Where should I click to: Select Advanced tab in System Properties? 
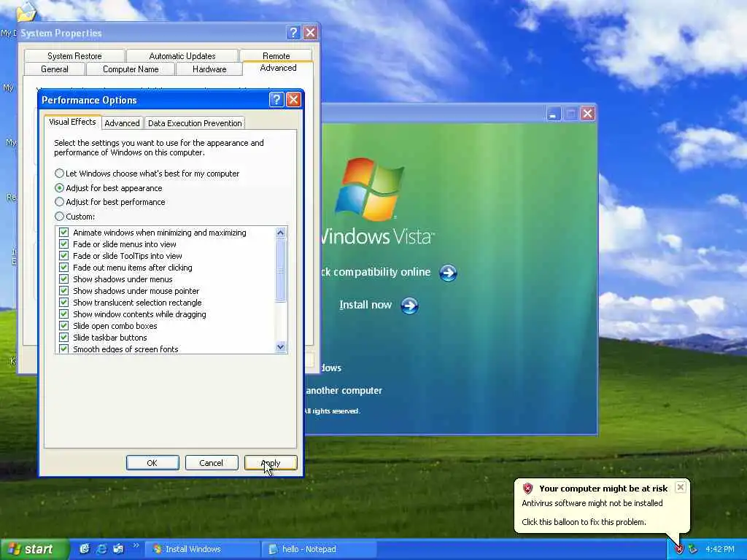click(278, 68)
